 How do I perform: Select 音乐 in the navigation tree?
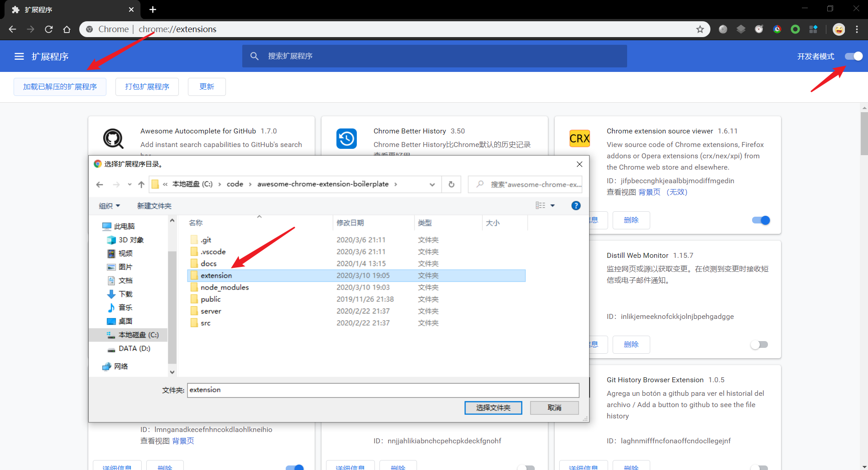tap(120, 308)
